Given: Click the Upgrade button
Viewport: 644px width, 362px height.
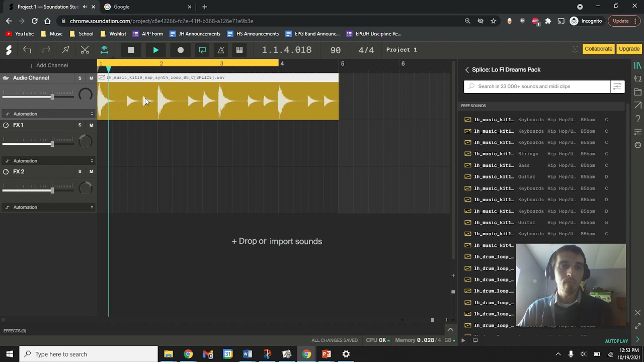Looking at the screenshot, I should (x=629, y=49).
